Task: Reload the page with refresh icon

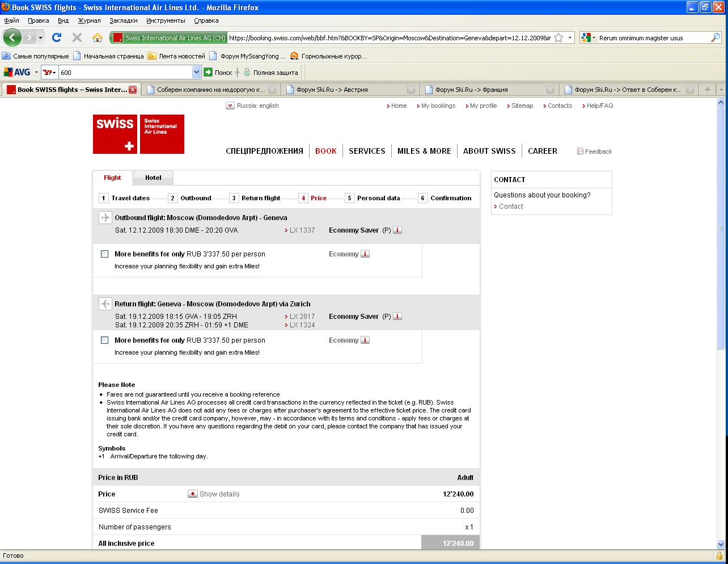Action: pyautogui.click(x=56, y=37)
